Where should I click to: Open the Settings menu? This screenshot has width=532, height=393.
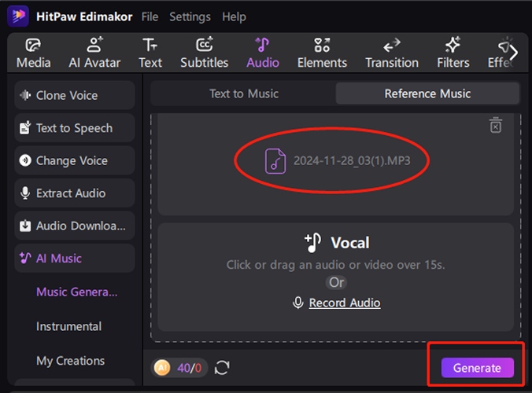coord(190,17)
